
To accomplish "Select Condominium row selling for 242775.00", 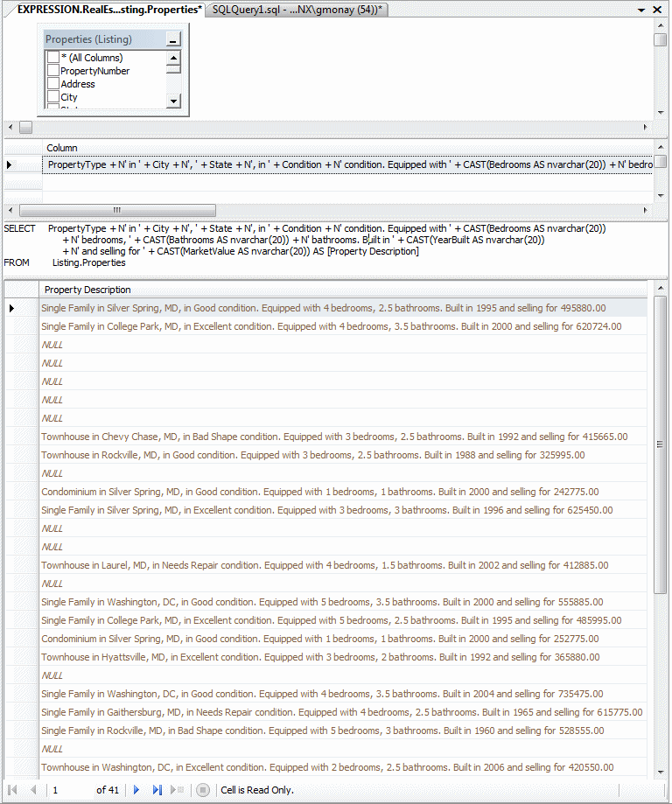I will click(x=343, y=492).
